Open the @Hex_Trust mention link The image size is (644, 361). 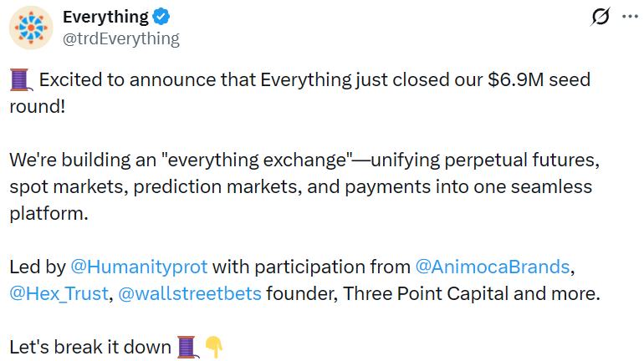tap(59, 293)
